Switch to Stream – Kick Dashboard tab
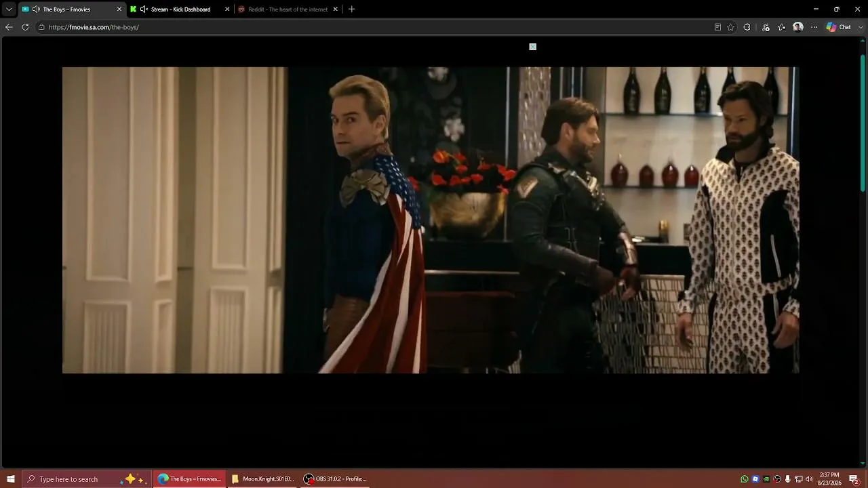 180,9
